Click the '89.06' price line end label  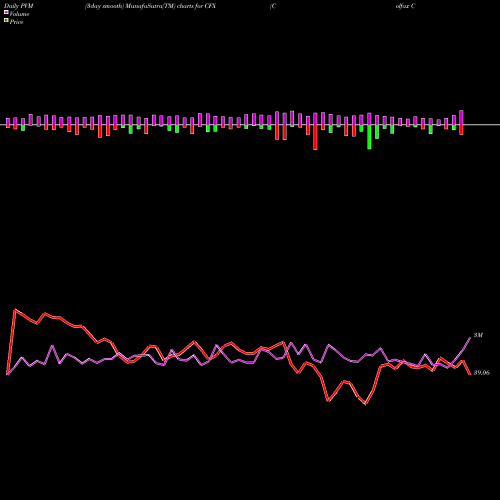click(x=482, y=373)
